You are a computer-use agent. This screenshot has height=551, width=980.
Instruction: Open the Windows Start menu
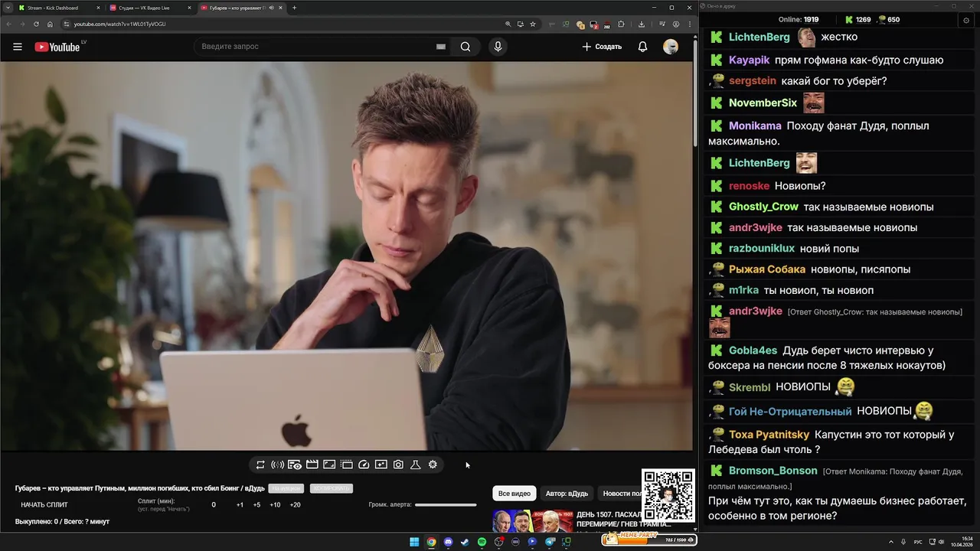tap(414, 542)
